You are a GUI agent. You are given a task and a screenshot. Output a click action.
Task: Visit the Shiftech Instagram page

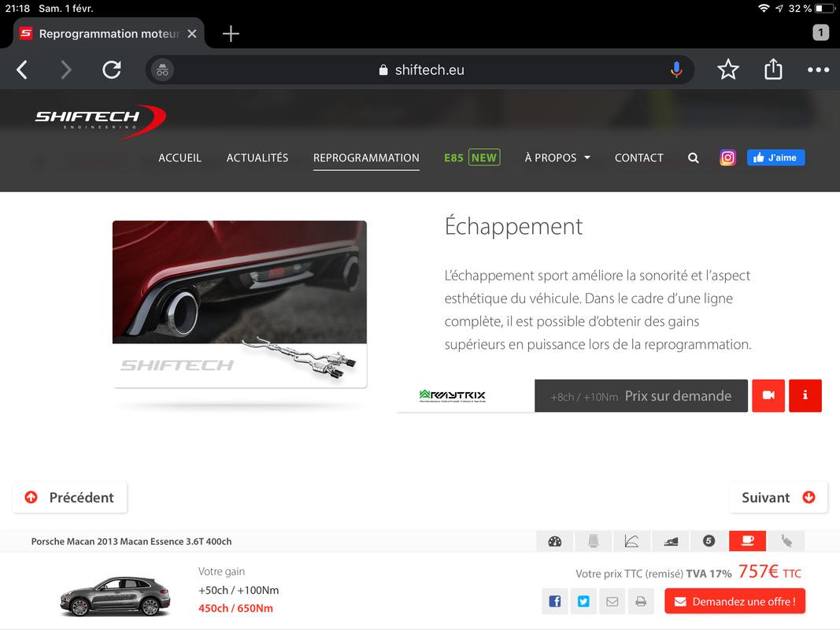727,157
